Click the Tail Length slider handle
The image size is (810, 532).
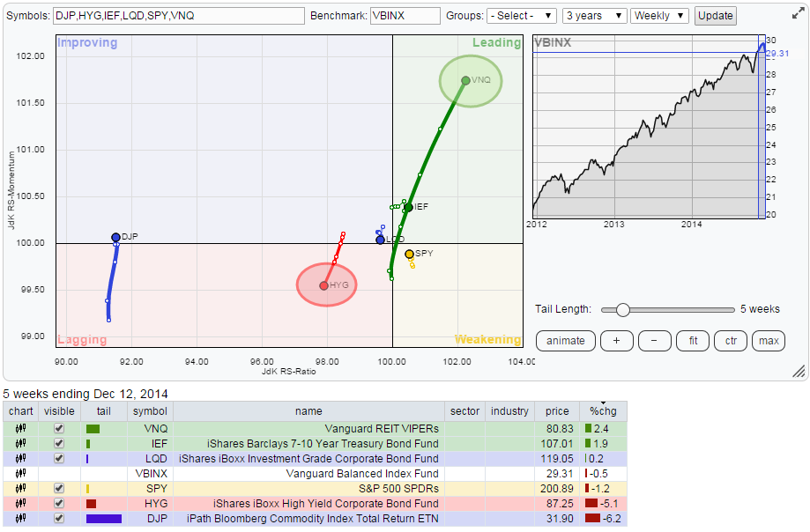623,310
